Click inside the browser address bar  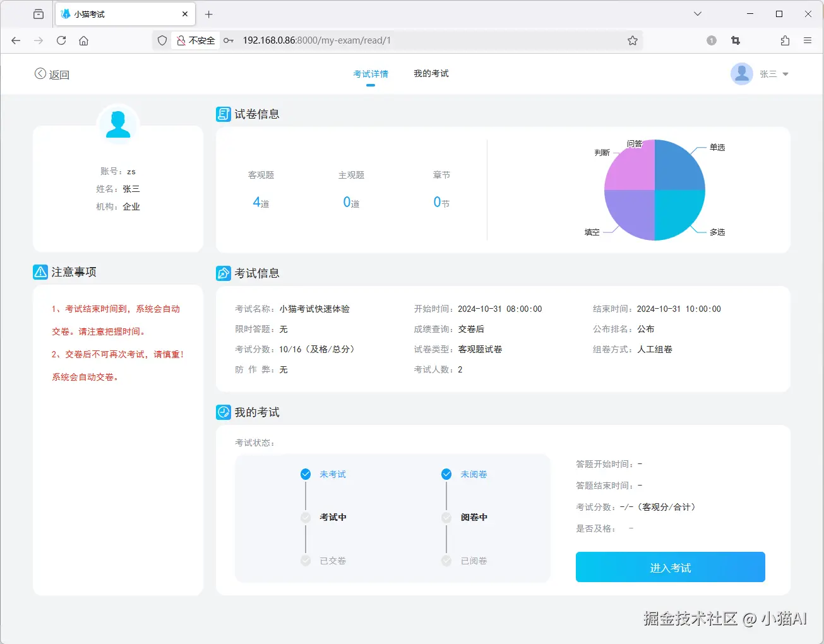[x=410, y=40]
